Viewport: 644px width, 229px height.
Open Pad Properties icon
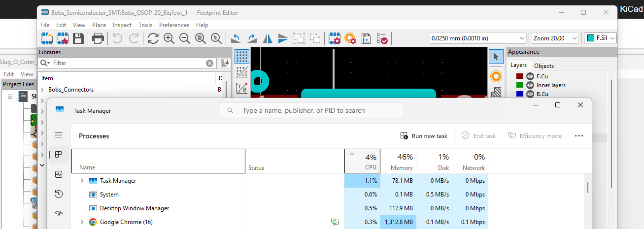tap(350, 38)
